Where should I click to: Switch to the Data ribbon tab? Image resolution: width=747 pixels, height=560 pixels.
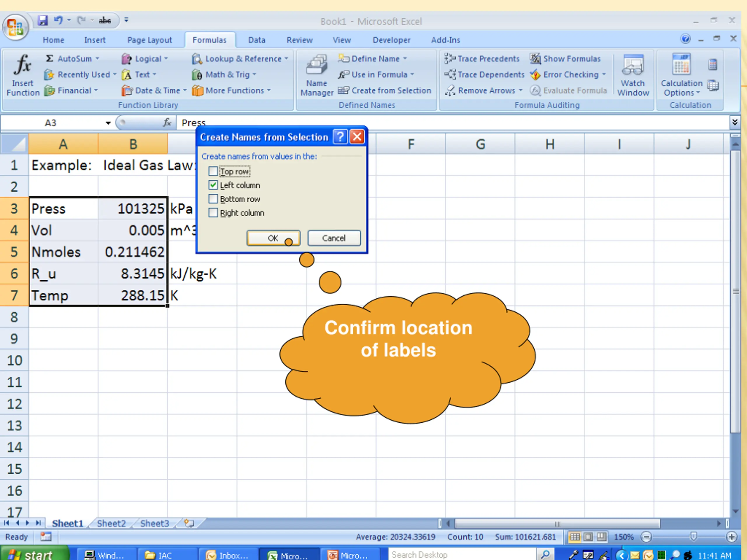point(257,40)
